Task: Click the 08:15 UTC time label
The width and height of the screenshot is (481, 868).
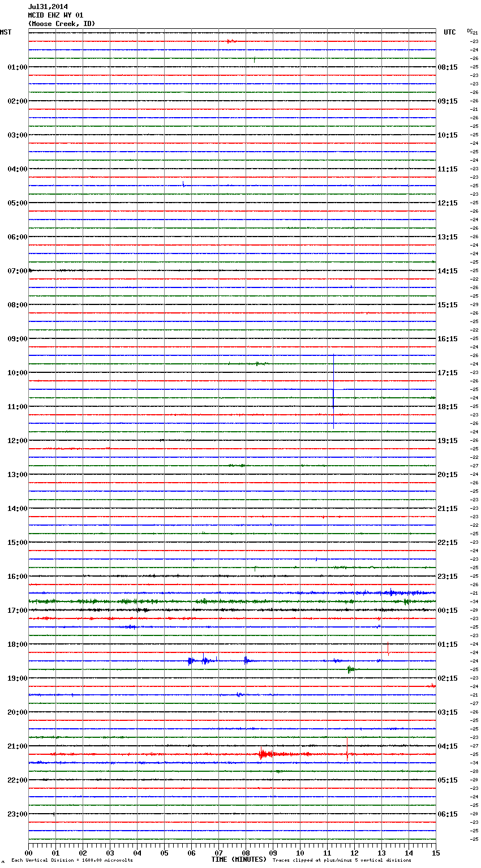Action: coord(448,67)
